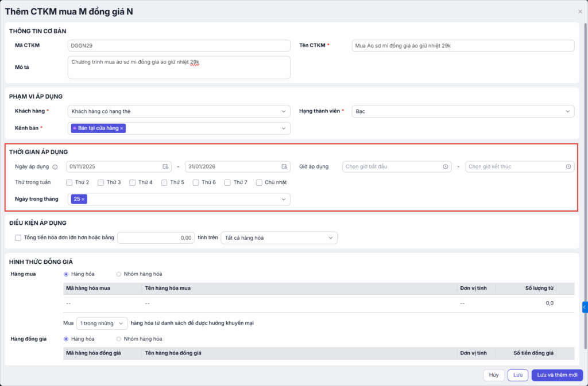The height and width of the screenshot is (386, 588).
Task: Remove the 25 day-of-month tag
Action: [x=83, y=199]
